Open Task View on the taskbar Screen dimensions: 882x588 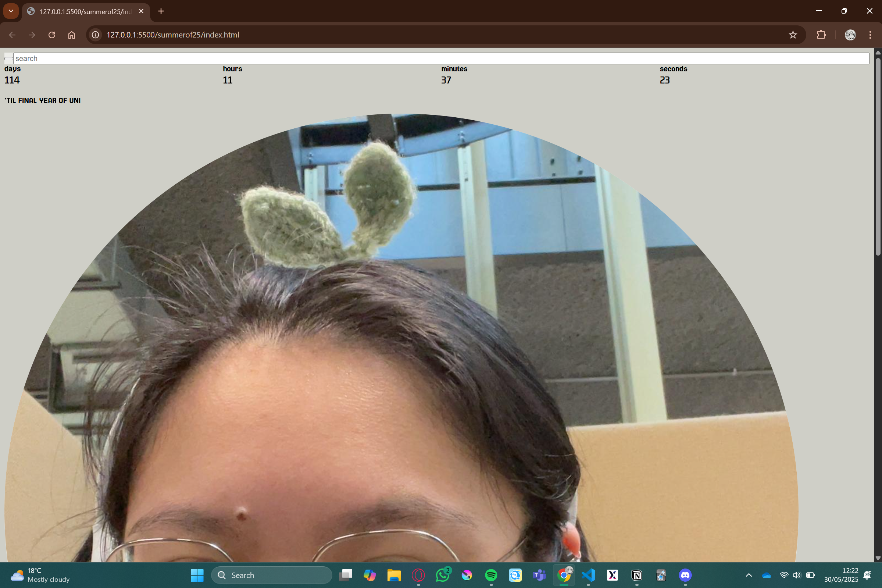[x=345, y=575]
